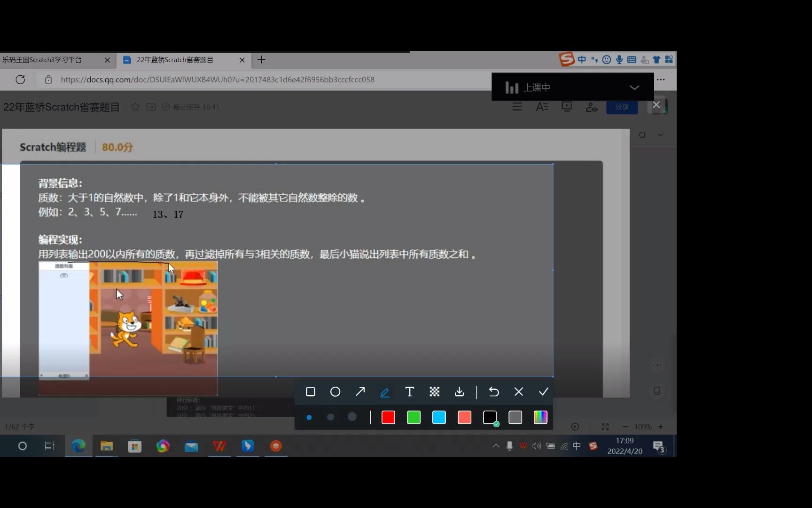Open File Explorer from taskbar
This screenshot has height=508, width=812.
coord(107,446)
